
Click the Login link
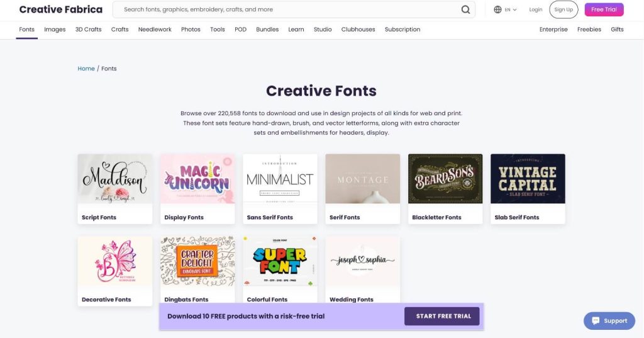536,9
